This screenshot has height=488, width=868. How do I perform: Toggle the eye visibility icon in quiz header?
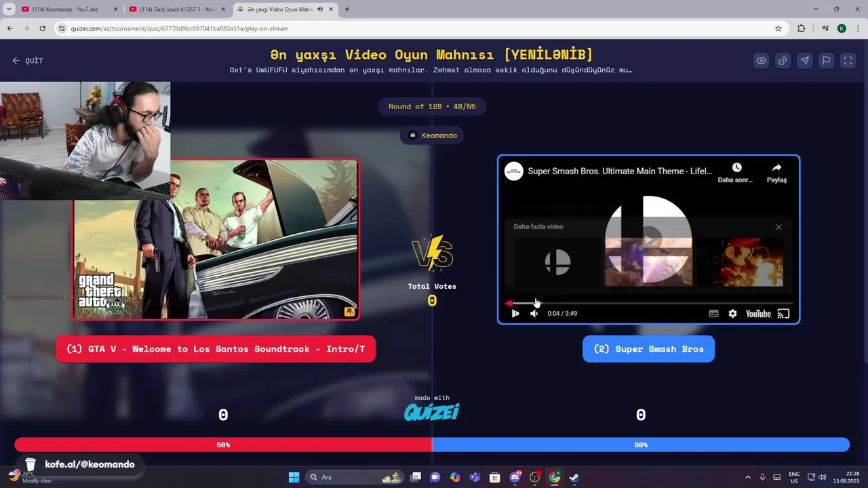point(762,60)
